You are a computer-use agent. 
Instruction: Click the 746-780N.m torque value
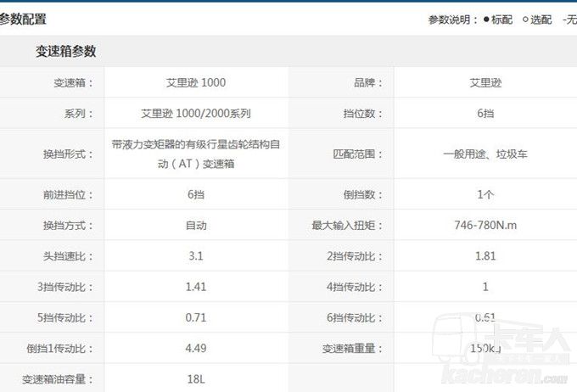[485, 225]
